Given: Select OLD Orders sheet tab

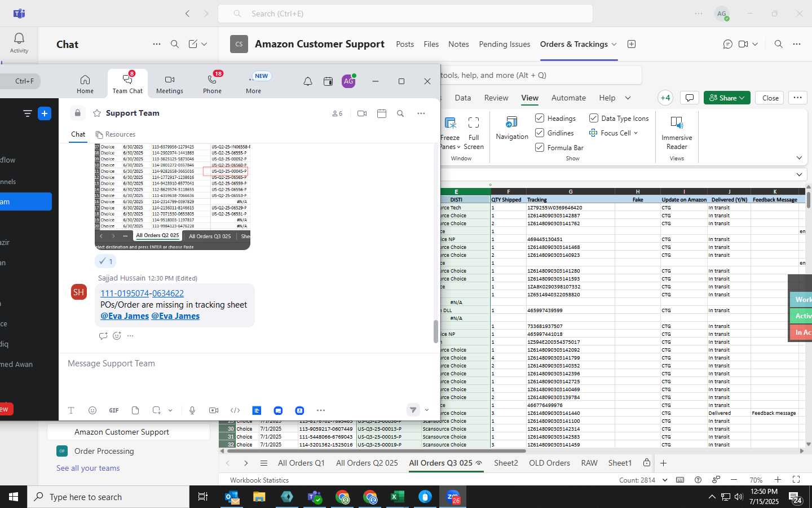Looking at the screenshot, I should (549, 463).
